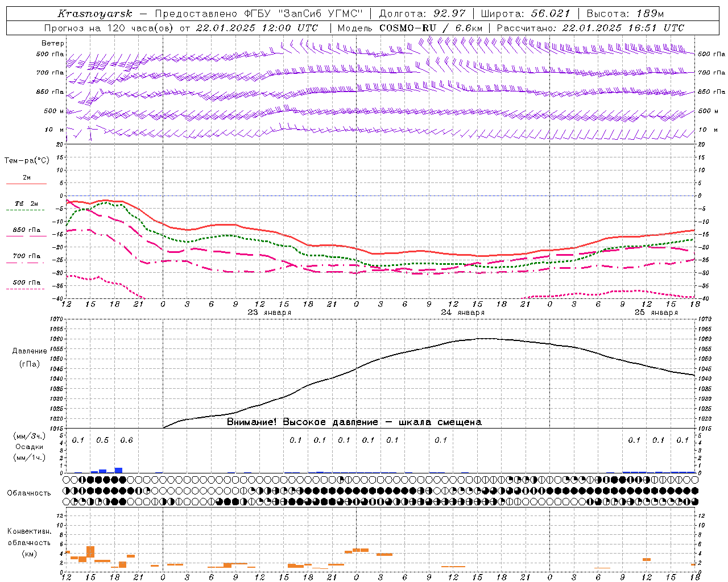This screenshot has height=582, width=728.
Task: Select the left '10 м' wind level label
Action: [x=54, y=130]
